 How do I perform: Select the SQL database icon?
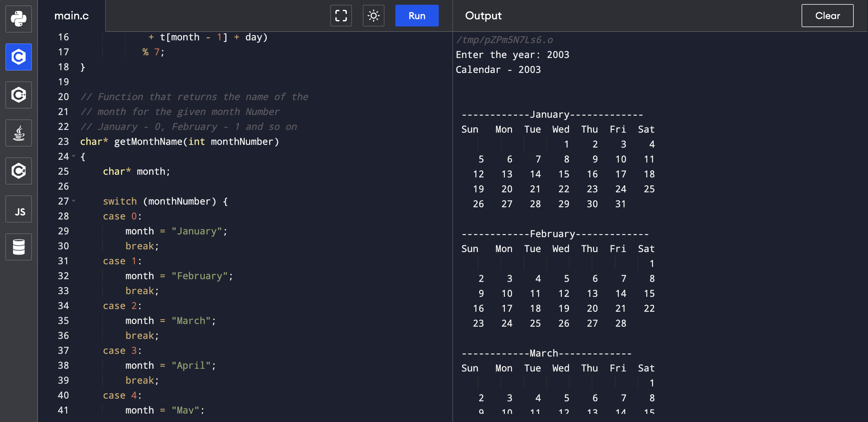18,247
